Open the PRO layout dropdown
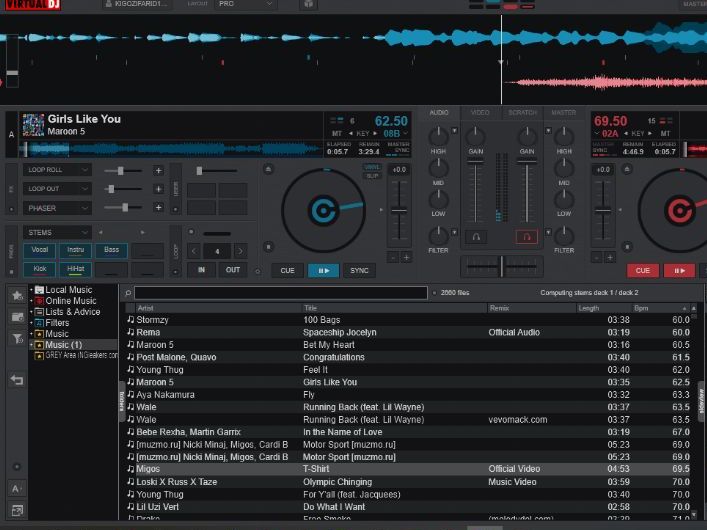 [x=246, y=4]
